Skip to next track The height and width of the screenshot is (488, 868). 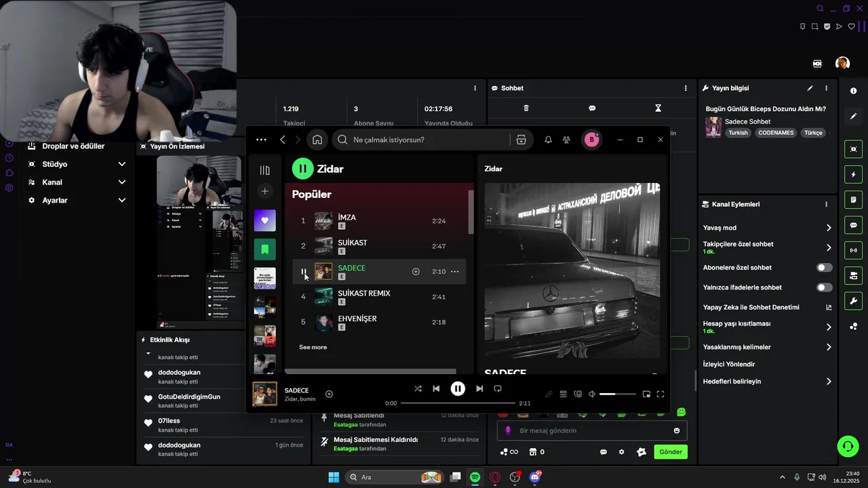479,388
